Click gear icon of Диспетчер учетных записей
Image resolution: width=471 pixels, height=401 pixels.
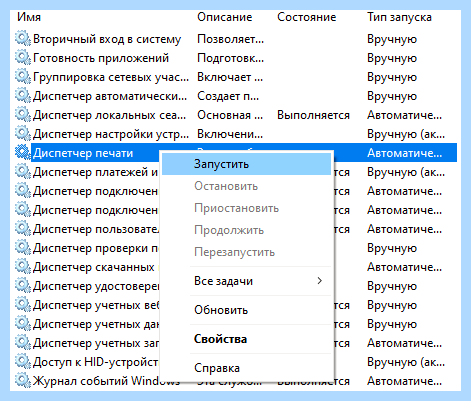point(23,343)
